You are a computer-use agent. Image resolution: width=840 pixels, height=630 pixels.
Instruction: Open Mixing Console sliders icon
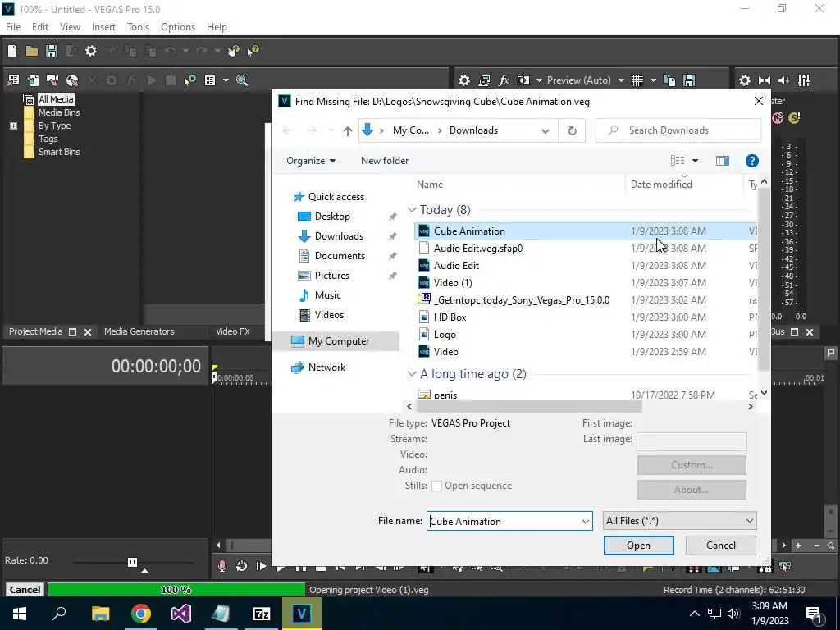coord(804,80)
